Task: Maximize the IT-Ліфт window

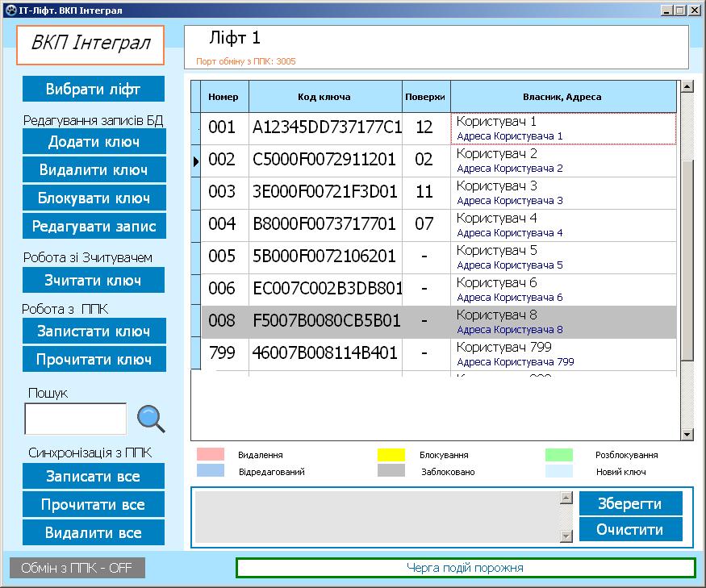Action: coord(680,10)
